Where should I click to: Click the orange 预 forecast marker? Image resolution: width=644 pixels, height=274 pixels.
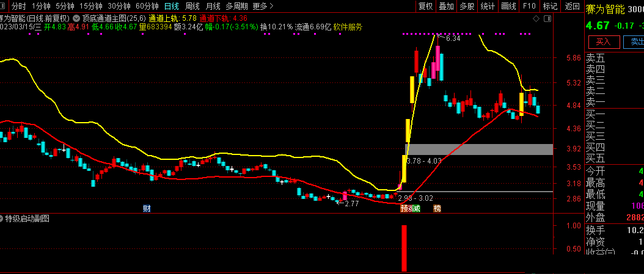click(404, 208)
